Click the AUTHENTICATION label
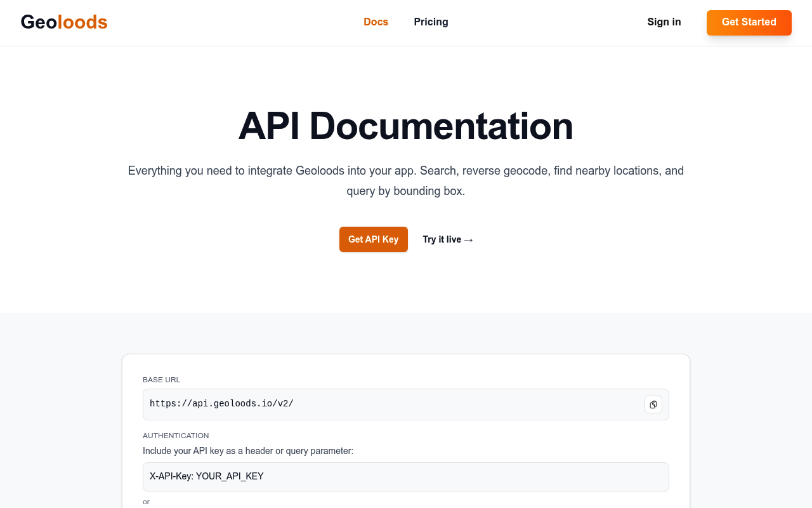Image resolution: width=812 pixels, height=508 pixels. (x=176, y=436)
